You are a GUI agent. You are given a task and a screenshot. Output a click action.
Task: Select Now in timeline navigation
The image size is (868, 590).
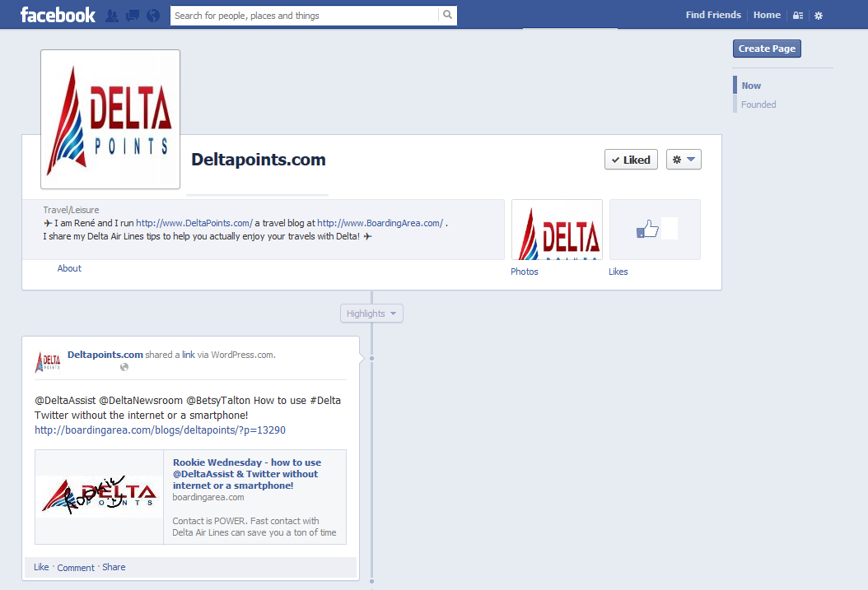pyautogui.click(x=751, y=86)
